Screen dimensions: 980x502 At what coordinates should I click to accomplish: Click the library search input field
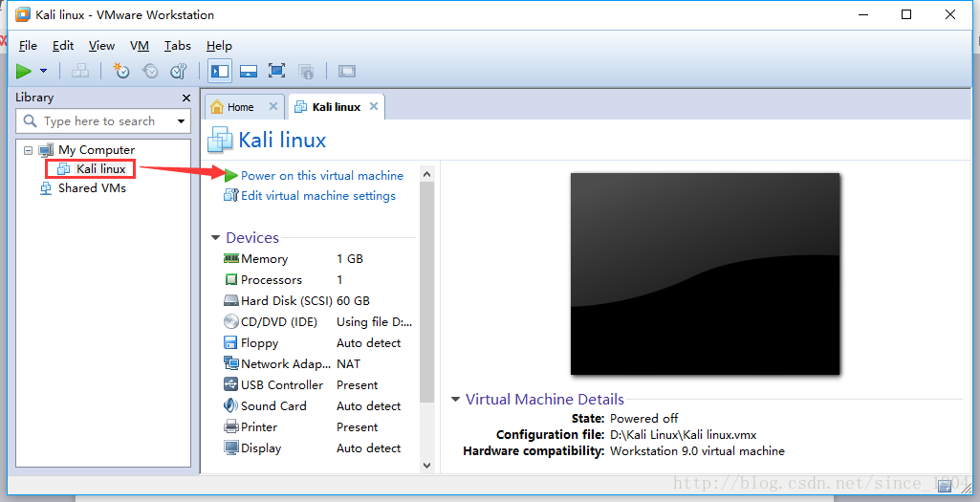point(103,121)
